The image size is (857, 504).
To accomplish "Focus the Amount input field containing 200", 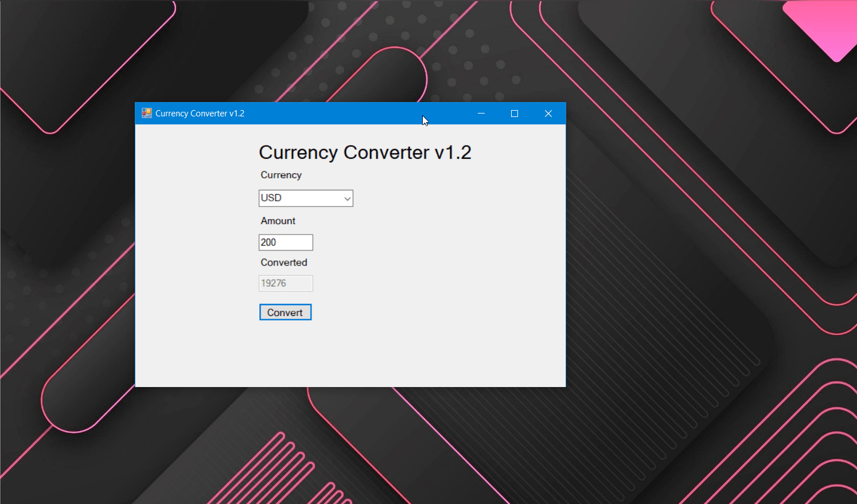I will (286, 242).
